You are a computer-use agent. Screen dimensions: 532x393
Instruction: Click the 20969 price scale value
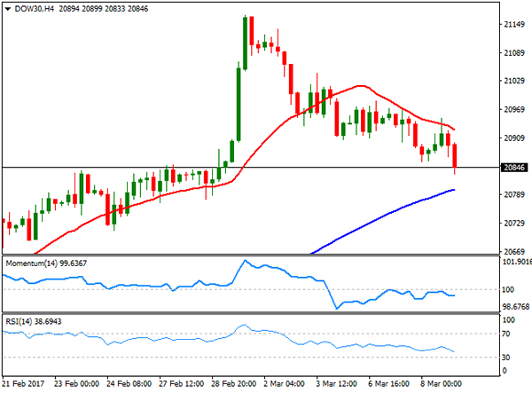514,110
